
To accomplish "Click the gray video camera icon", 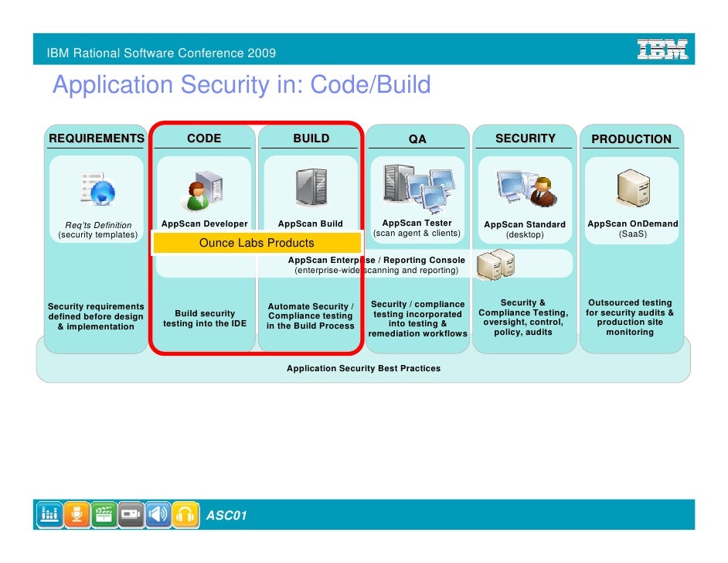I will tap(131, 514).
